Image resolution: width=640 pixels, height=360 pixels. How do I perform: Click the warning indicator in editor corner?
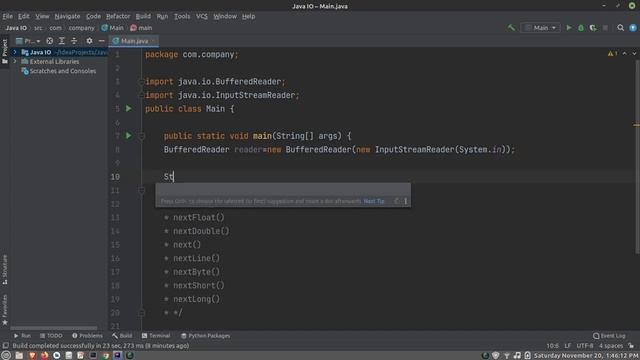(x=612, y=53)
